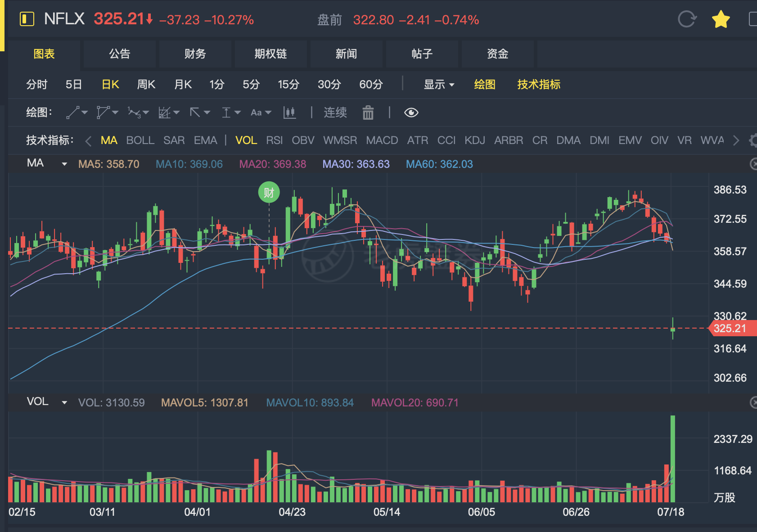The height and width of the screenshot is (532, 757).
Task: Click the green 财 earnings marker
Action: 269,193
